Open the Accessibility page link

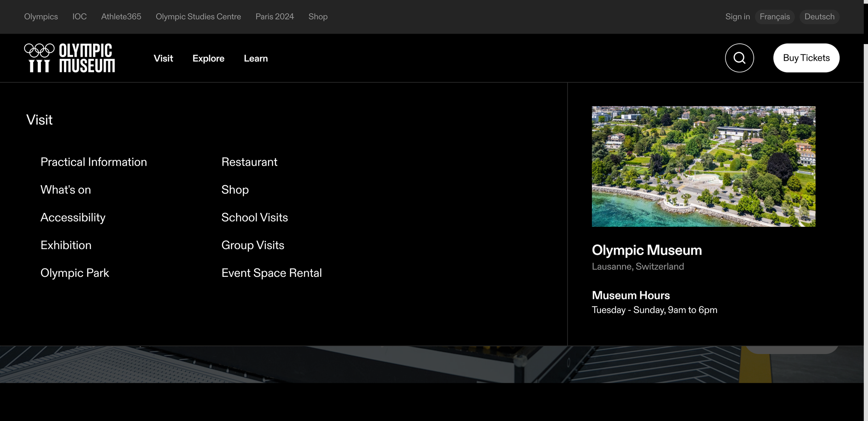pyautogui.click(x=73, y=217)
